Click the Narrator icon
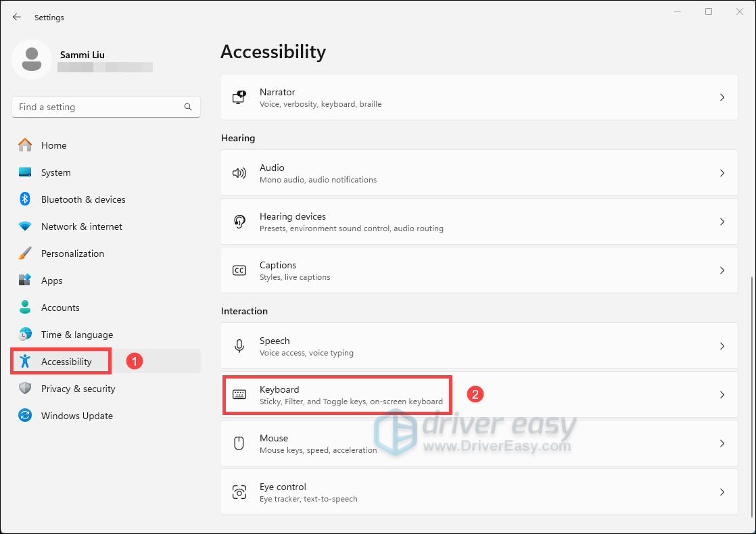The width and height of the screenshot is (756, 534). 239,97
